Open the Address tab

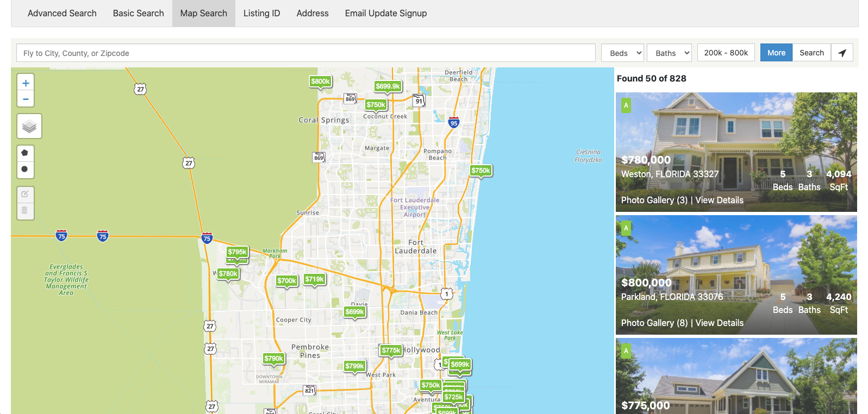tap(313, 13)
